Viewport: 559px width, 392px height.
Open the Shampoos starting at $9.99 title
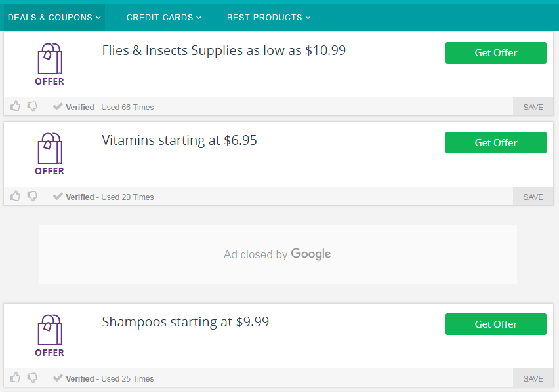[186, 322]
